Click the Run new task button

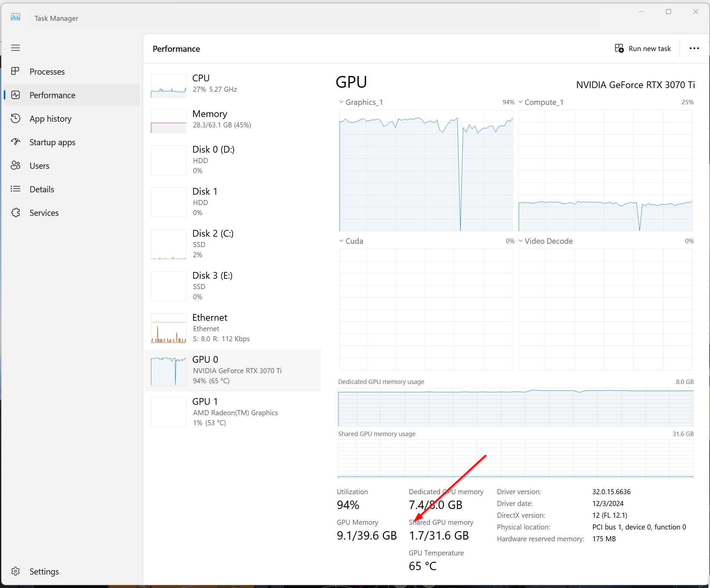[x=642, y=48]
